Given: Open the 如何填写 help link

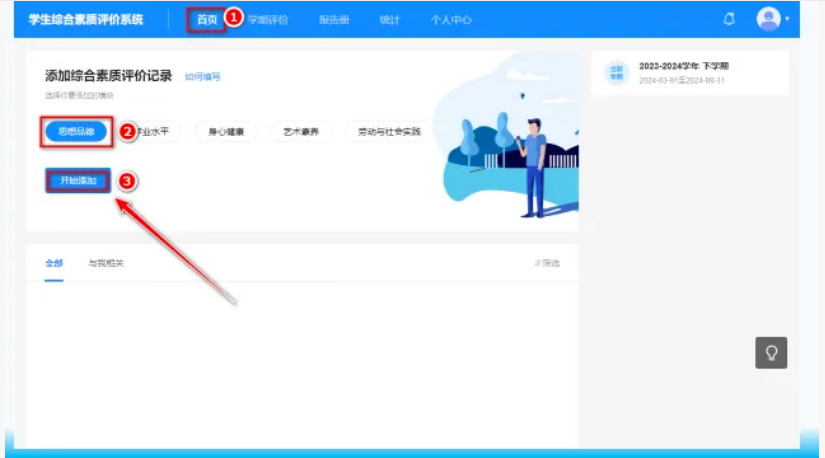Looking at the screenshot, I should [202, 77].
